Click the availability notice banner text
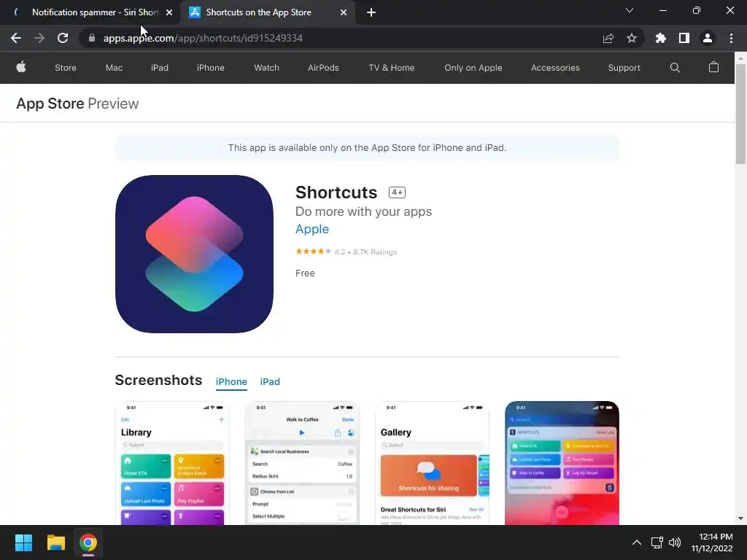This screenshot has width=747, height=560. point(367,147)
